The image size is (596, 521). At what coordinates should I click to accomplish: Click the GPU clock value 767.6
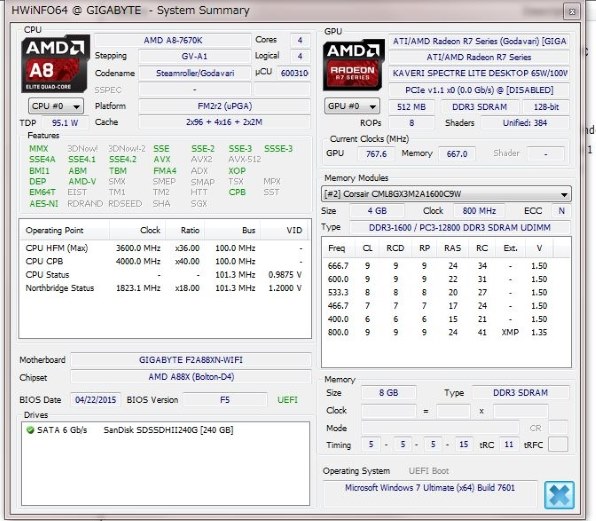tap(376, 154)
